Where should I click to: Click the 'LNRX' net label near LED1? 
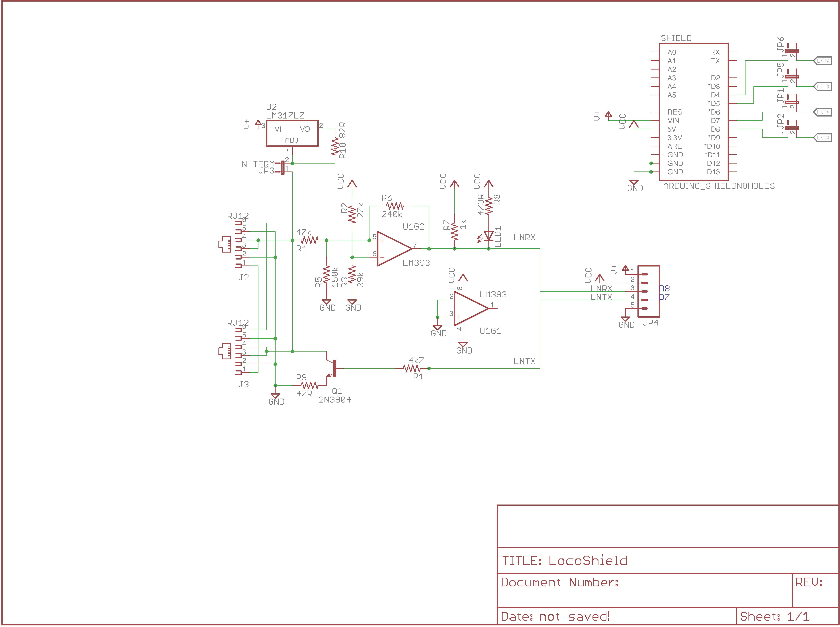point(524,237)
